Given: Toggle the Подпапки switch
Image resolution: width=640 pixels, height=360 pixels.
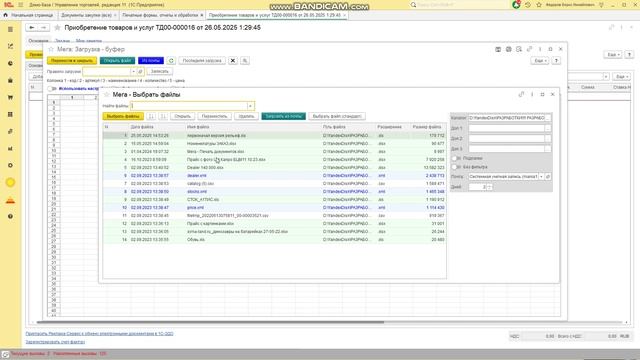Looking at the screenshot, I should point(455,158).
